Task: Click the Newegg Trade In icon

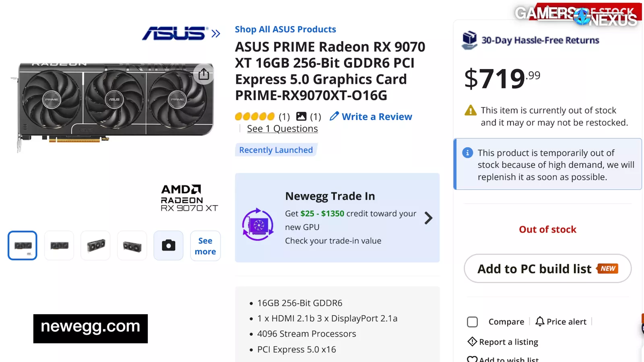Action: [258, 224]
